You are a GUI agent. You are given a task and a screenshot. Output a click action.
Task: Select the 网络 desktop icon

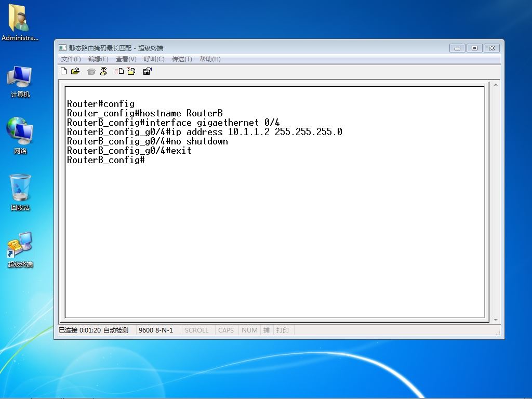20,136
